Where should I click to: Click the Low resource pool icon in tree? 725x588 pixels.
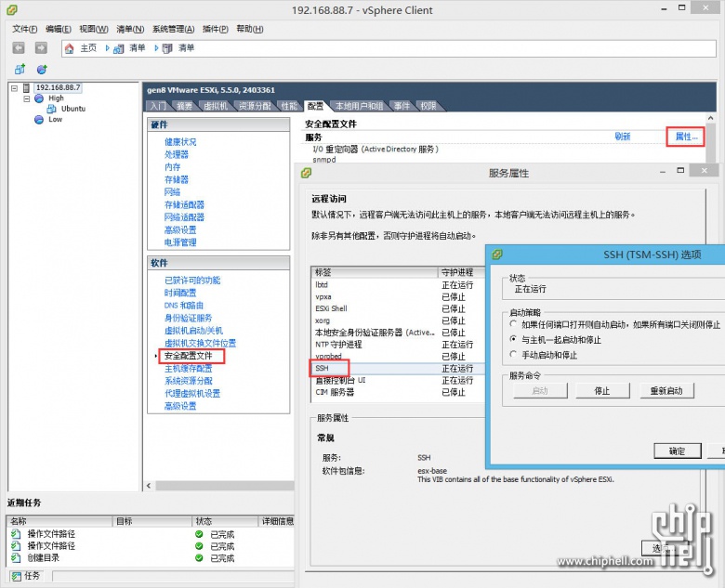tap(39, 120)
